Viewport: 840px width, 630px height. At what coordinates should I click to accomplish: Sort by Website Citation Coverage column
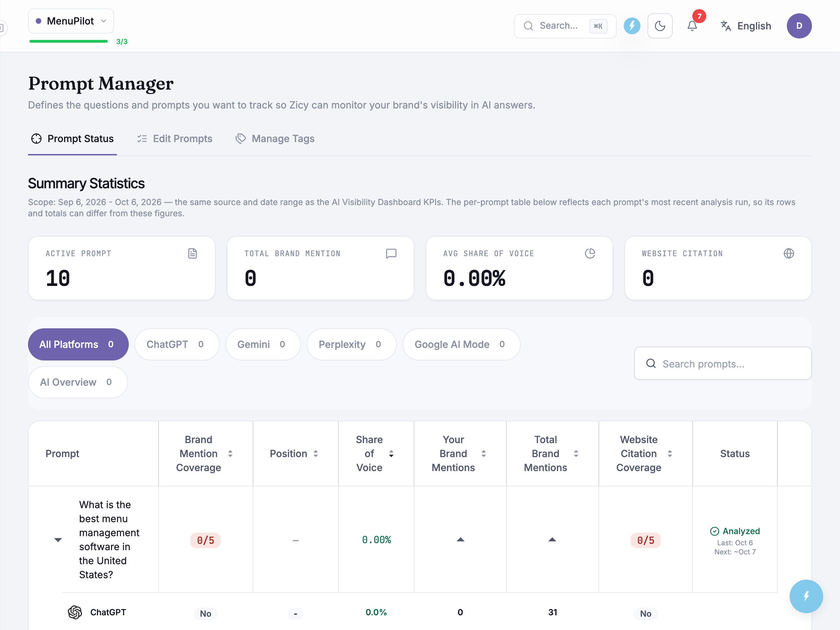click(x=670, y=453)
